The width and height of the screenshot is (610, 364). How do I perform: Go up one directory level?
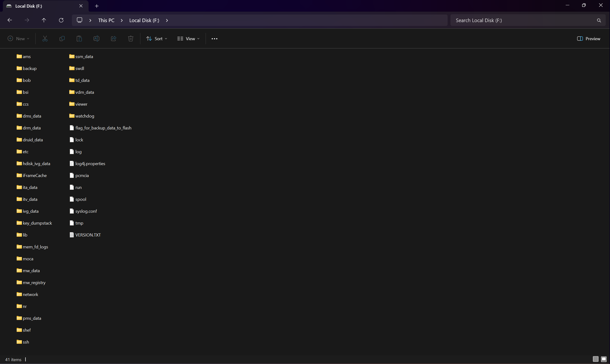(44, 20)
